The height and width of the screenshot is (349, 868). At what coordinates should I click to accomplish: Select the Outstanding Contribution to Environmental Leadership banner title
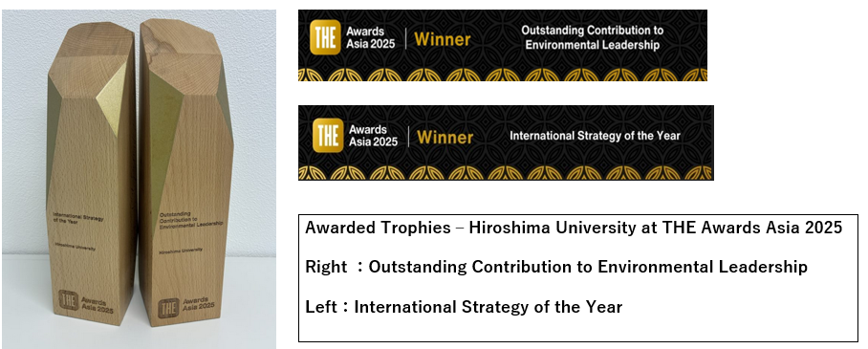coord(593,37)
